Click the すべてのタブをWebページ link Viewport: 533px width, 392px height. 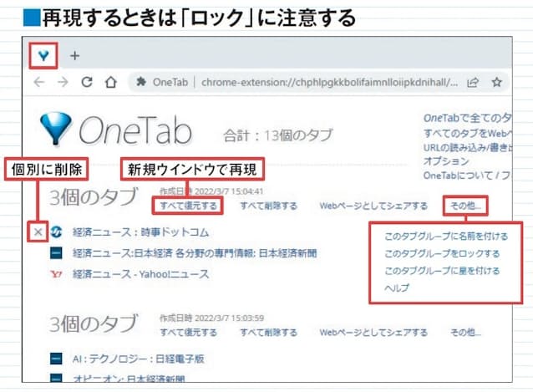click(468, 133)
